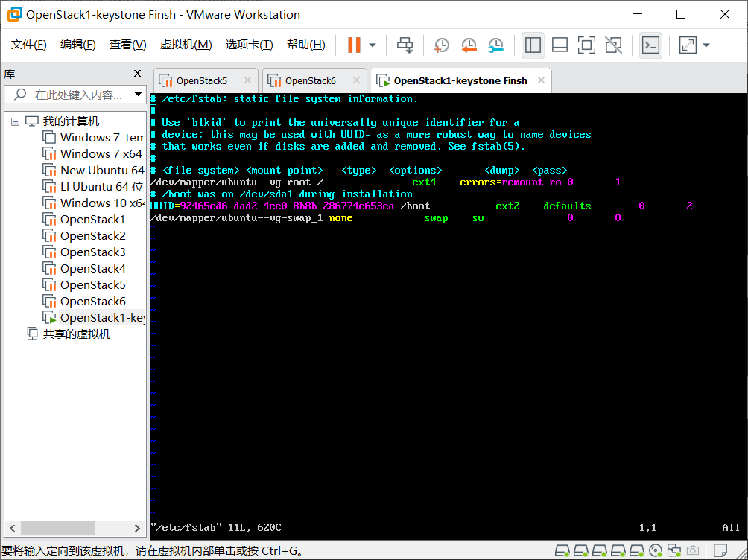Image resolution: width=748 pixels, height=560 pixels.
Task: Close the OpenStack1-keystone Finsh tab
Action: point(541,80)
